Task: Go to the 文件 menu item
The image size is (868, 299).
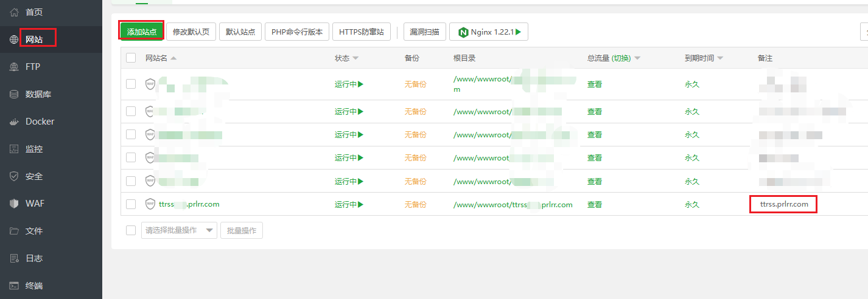Action: coord(33,231)
